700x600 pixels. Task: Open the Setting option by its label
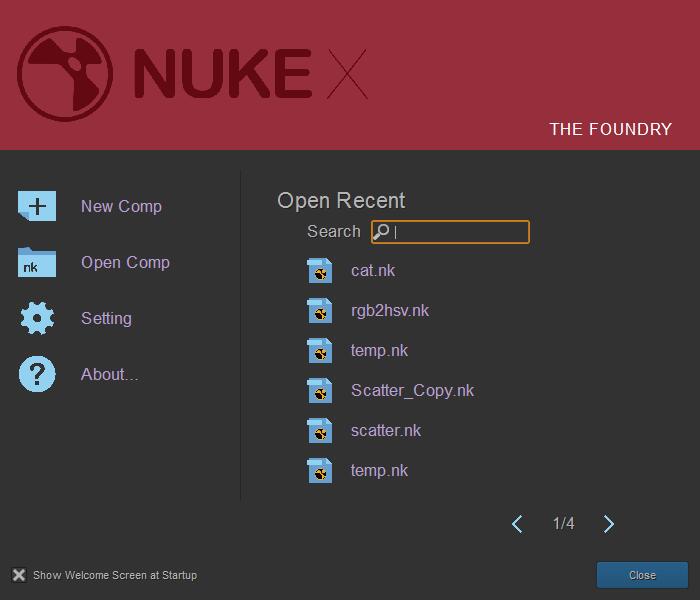(106, 318)
